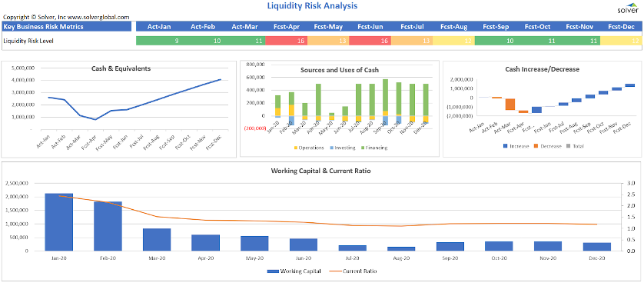This screenshot has height=286, width=644.
Task: Select the Fcst-Jul column header
Action: [x=412, y=27]
